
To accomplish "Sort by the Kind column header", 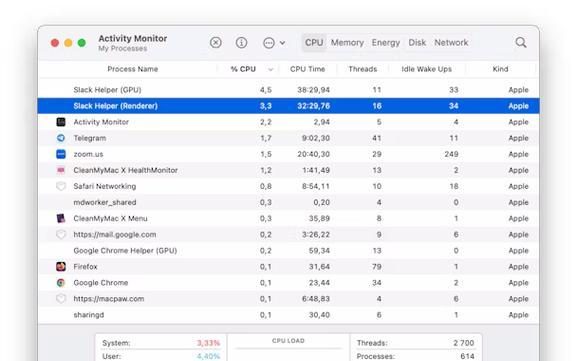I will tap(500, 69).
